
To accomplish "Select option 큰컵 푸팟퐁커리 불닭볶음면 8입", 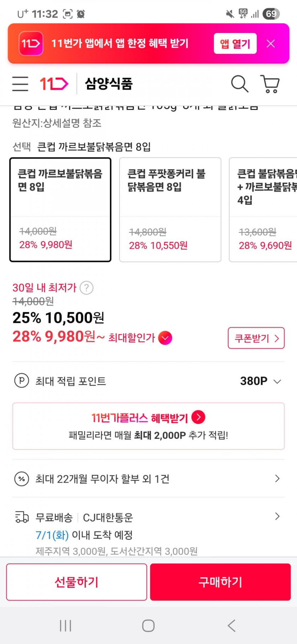I will (x=170, y=209).
